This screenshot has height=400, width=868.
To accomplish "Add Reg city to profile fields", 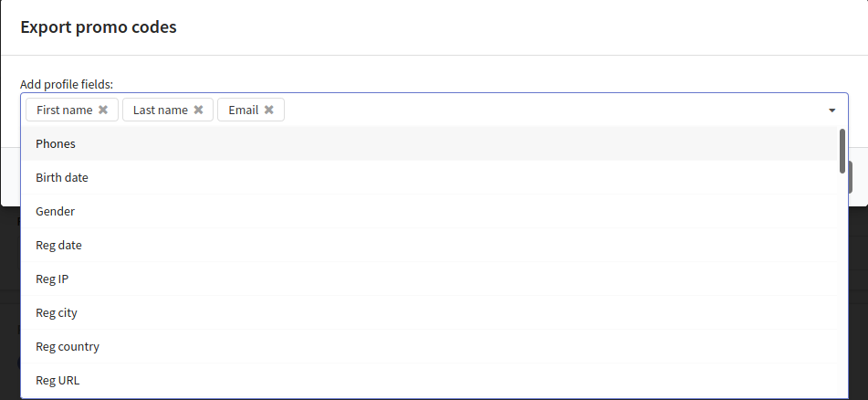I will [57, 312].
